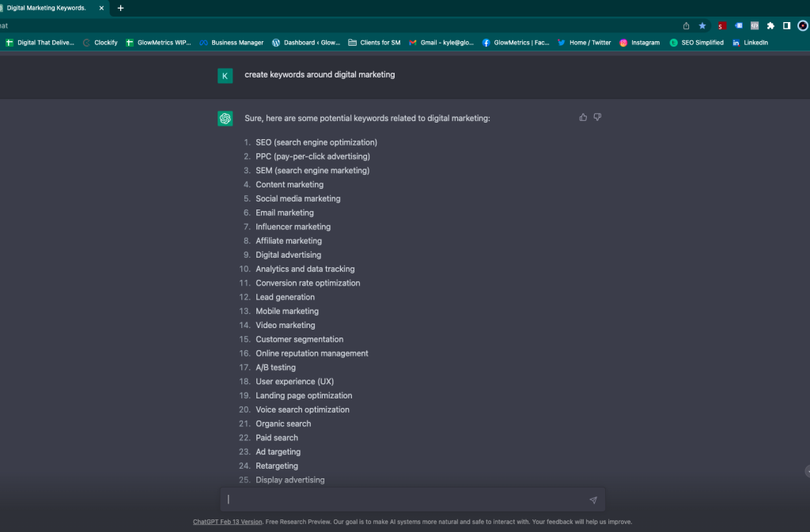Toggle the browser side panel icon
Screen dimensions: 810x532
(786, 25)
